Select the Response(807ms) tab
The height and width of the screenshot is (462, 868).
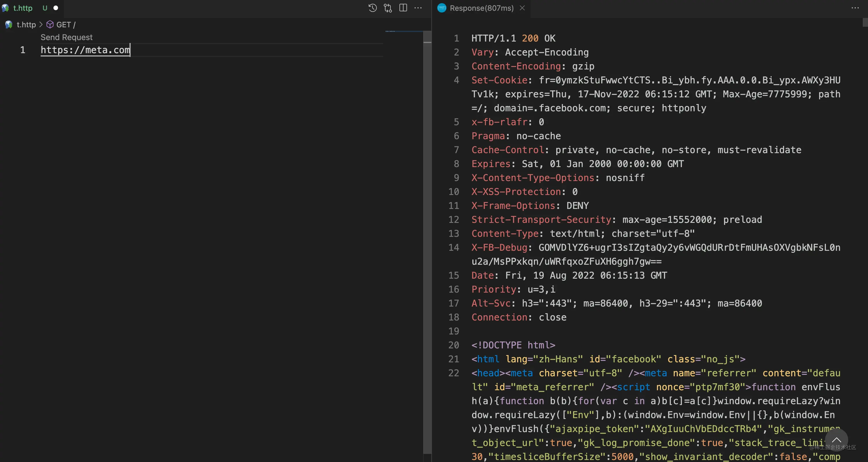(481, 8)
